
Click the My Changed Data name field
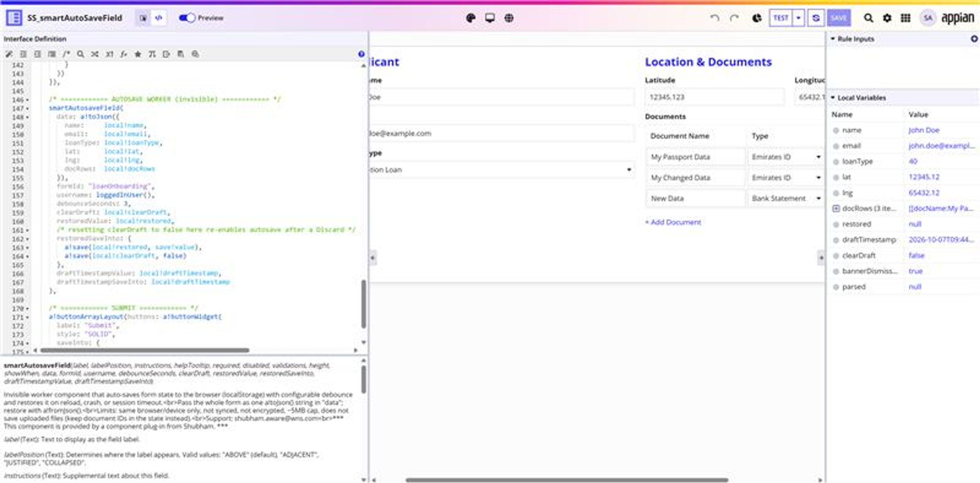point(695,177)
